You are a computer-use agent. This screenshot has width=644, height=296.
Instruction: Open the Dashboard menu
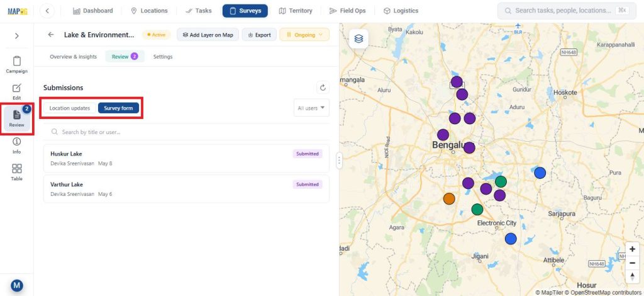(x=93, y=11)
